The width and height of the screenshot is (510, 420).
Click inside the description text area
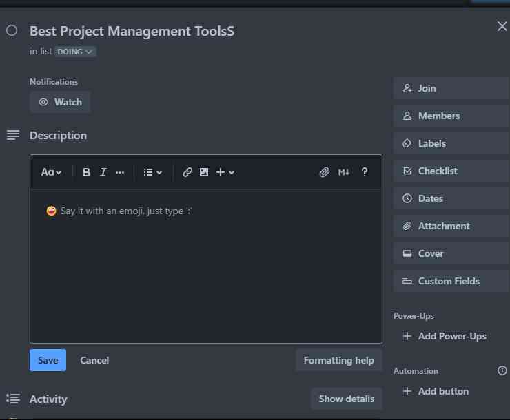point(206,266)
